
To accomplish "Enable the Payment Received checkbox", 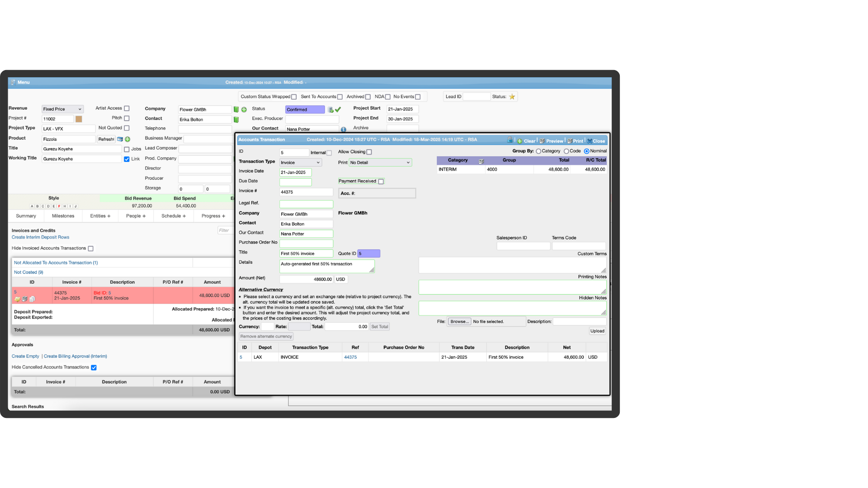I will point(381,182).
